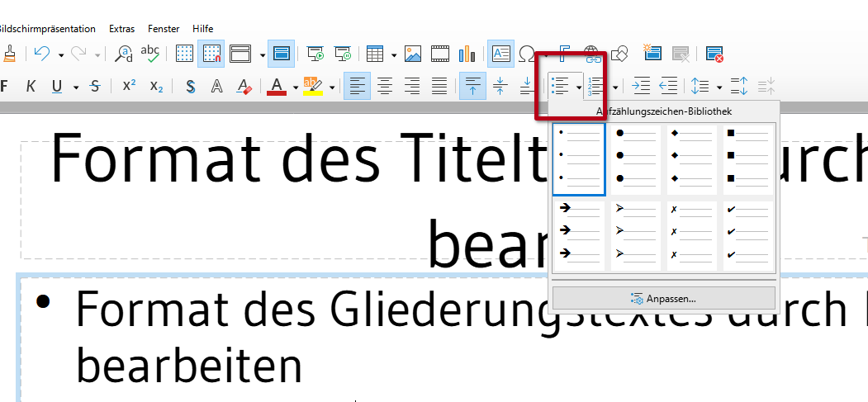Outdent paragraph with left-arrow icon
This screenshot has height=402, width=868.
pyautogui.click(x=668, y=86)
